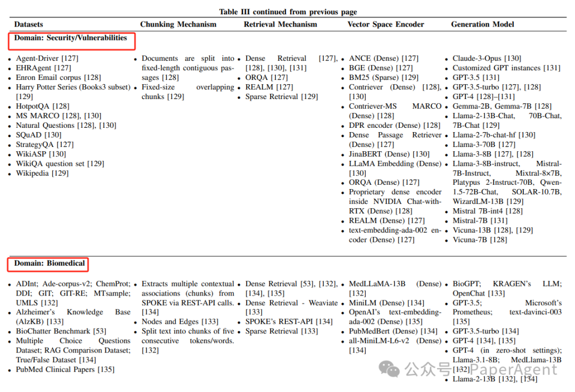
Task: Click the 'Mistral 7B-int4 [128]' model entry
Action: click(488, 211)
